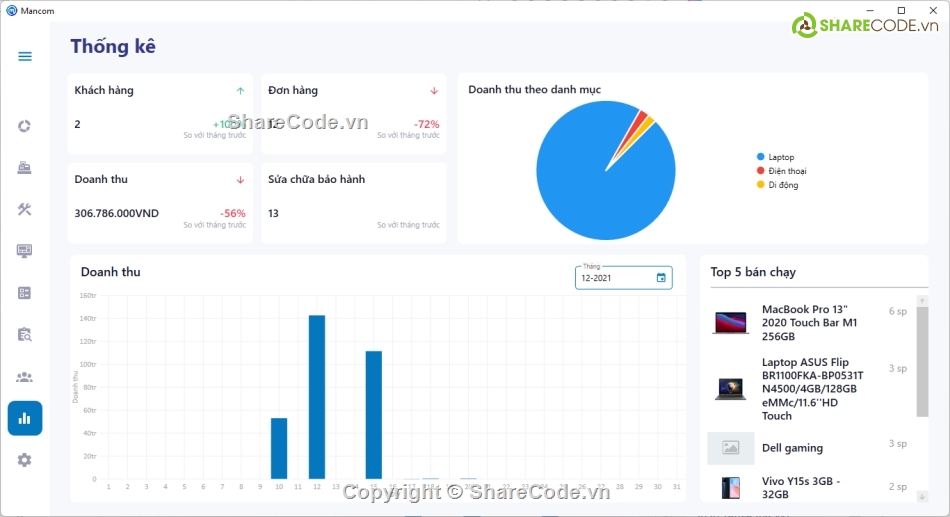Open the hamburger menu in sidebar
Screen dimensions: 950x517
click(25, 56)
